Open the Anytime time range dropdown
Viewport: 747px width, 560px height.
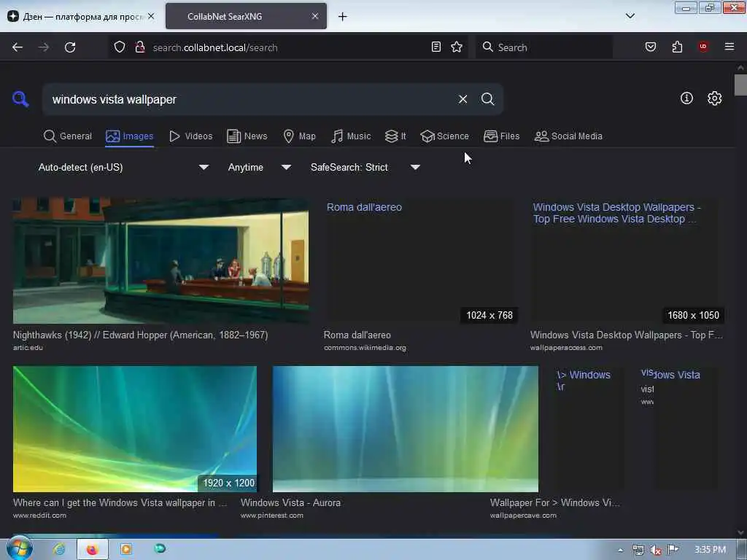click(x=259, y=167)
